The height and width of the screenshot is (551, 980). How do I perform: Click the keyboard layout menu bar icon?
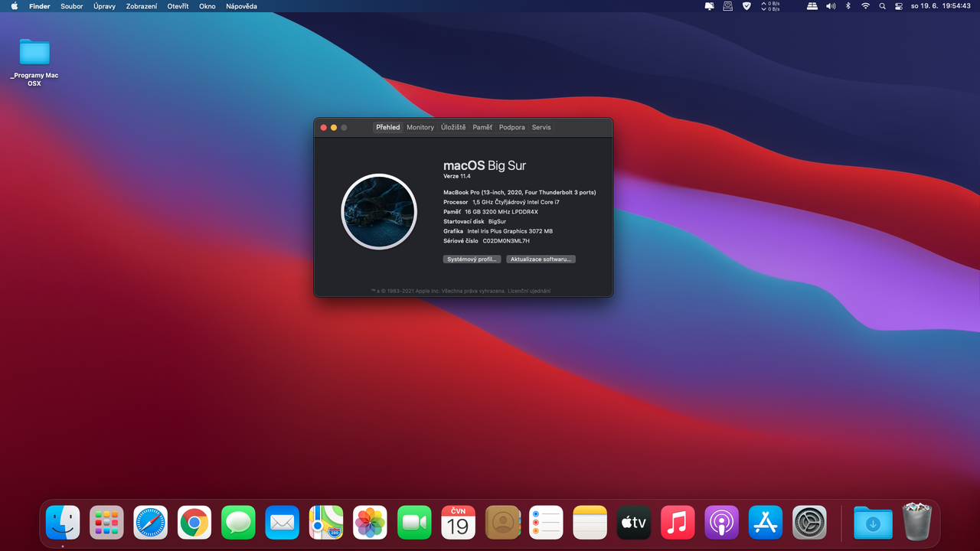[x=812, y=6]
